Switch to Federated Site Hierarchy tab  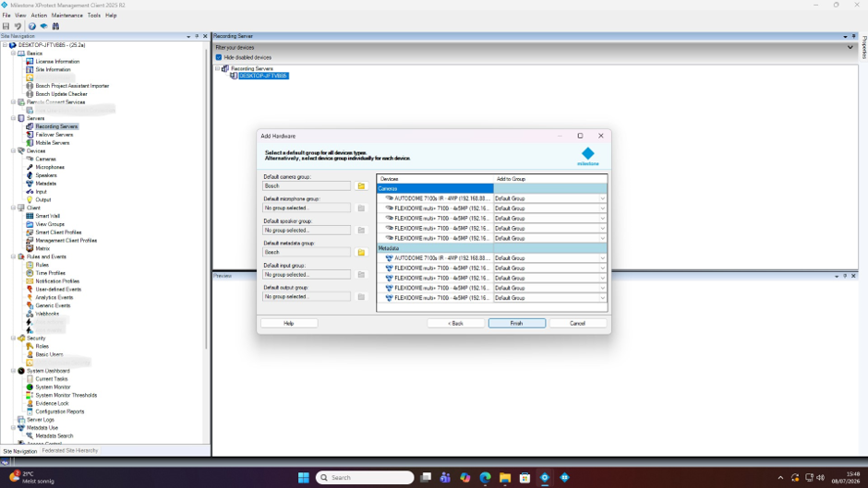click(70, 451)
